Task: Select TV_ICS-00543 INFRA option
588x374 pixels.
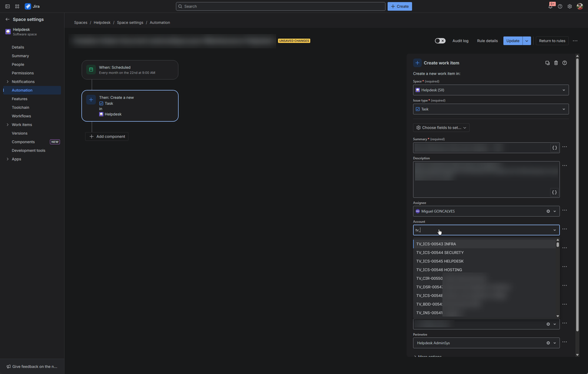Action: 484,244
